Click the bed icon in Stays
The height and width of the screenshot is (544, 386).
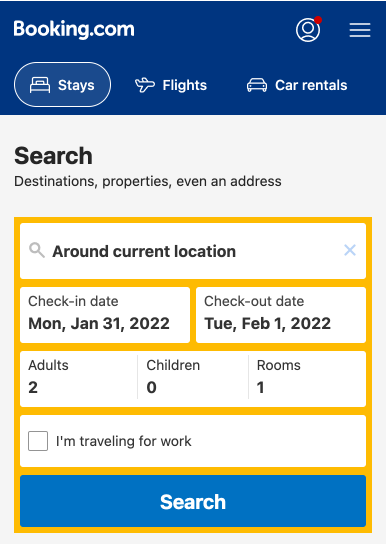40,85
